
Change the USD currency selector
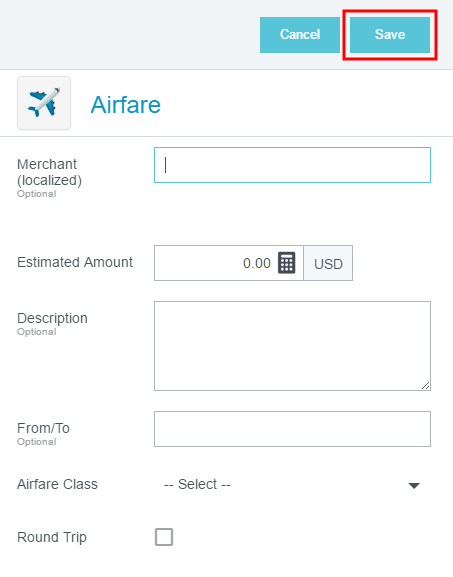click(328, 263)
